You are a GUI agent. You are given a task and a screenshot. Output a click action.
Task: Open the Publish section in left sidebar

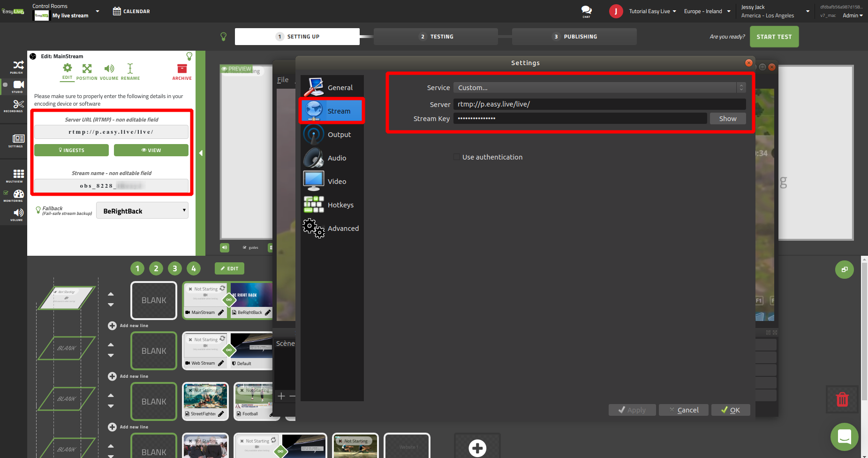[18, 67]
